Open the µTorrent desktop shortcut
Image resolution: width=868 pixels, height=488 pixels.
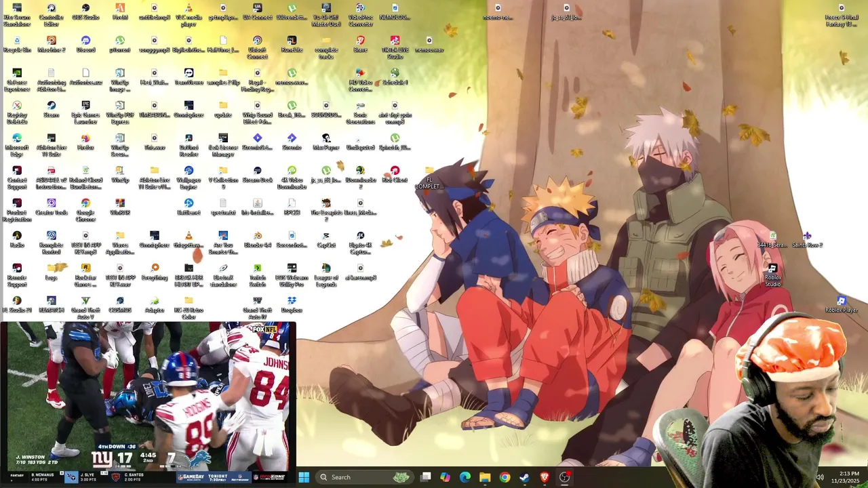tap(120, 45)
